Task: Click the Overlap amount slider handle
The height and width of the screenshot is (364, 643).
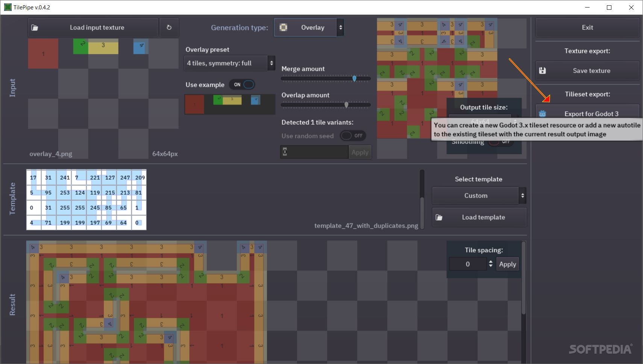Action: (346, 105)
